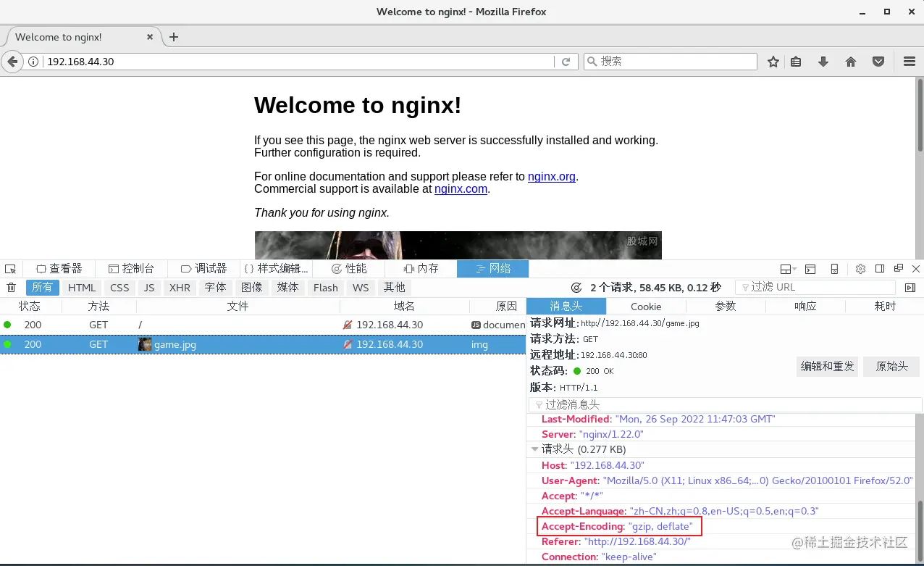Toggle the JS request filter

[x=149, y=288]
